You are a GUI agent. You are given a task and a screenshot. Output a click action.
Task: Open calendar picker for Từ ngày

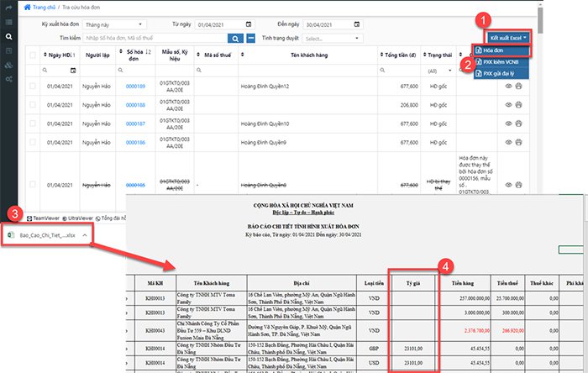[249, 24]
